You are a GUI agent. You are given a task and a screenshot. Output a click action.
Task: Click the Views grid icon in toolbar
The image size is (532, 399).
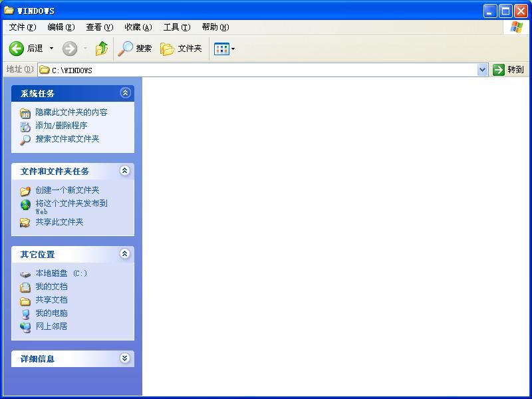point(221,49)
